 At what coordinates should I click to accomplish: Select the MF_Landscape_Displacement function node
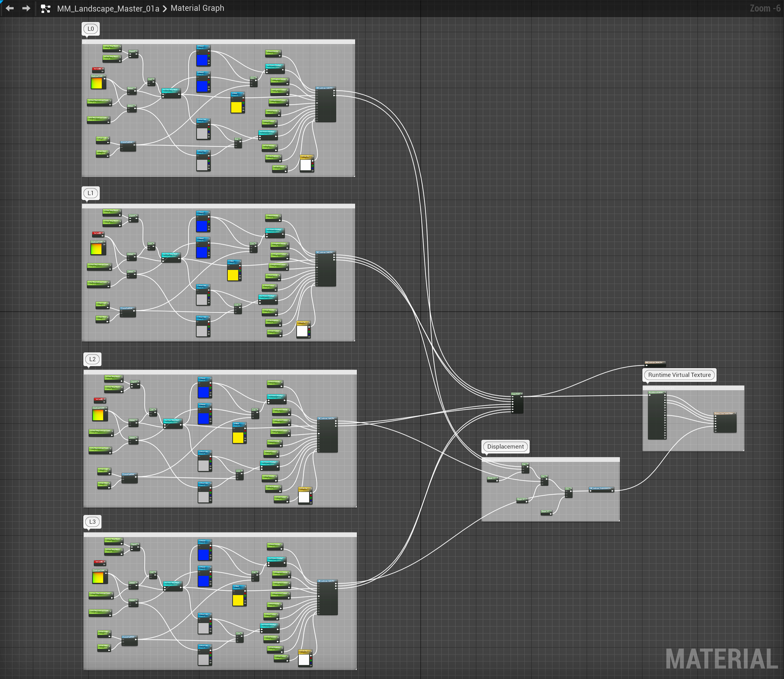click(x=601, y=488)
